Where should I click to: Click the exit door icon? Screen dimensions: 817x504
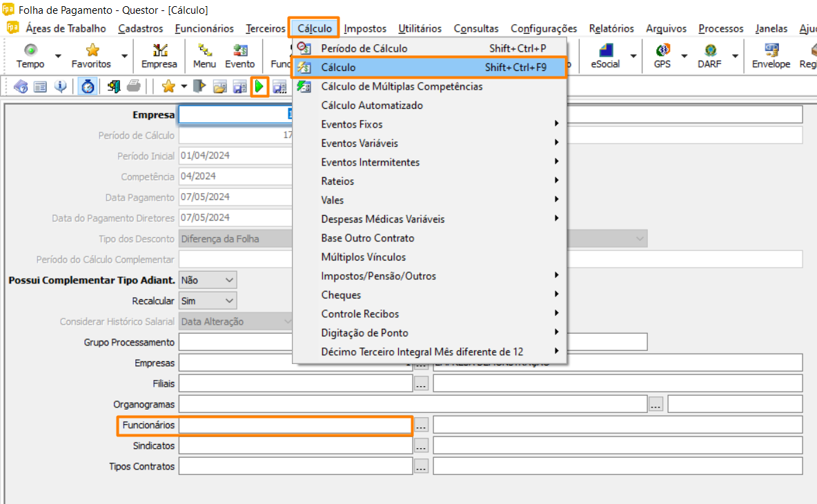(x=114, y=86)
